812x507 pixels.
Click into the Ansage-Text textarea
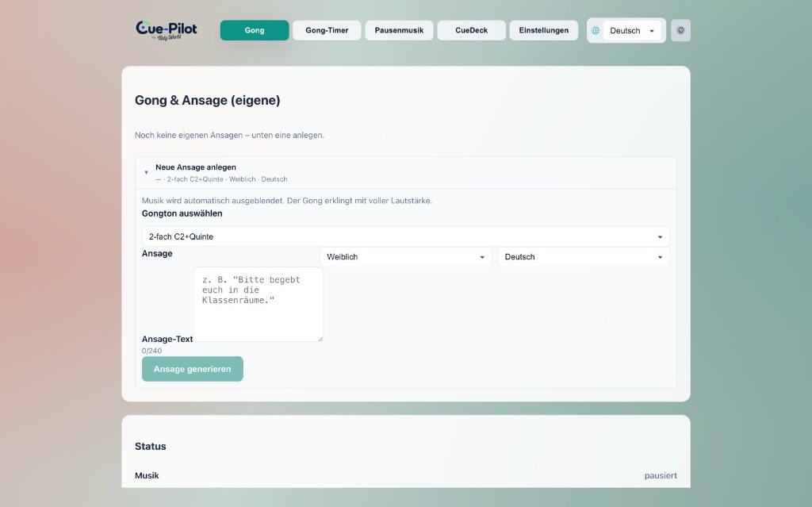tap(258, 305)
